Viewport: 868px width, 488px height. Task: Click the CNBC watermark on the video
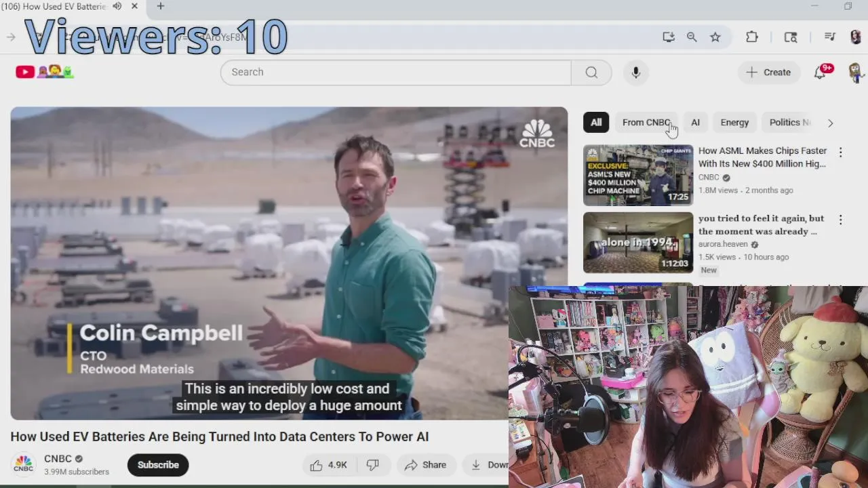[537, 134]
